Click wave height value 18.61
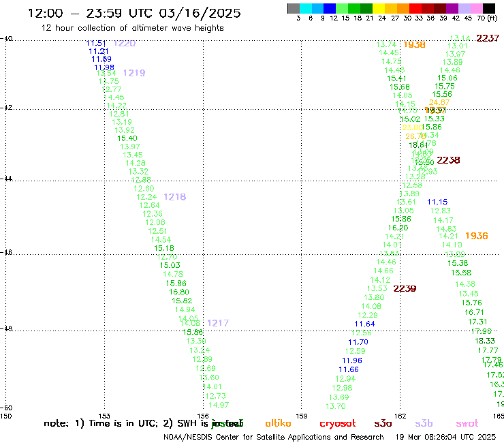The image size is (504, 443). [418, 145]
